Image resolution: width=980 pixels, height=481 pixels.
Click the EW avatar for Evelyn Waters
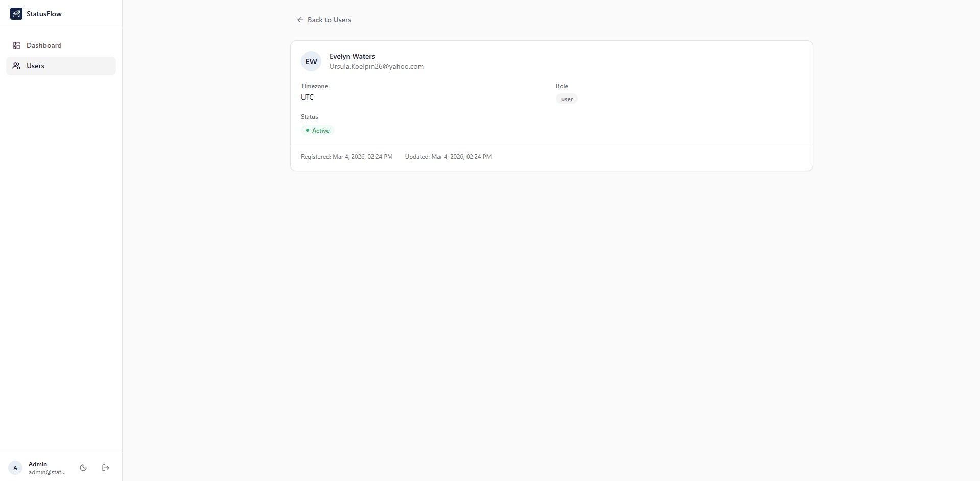pyautogui.click(x=311, y=61)
